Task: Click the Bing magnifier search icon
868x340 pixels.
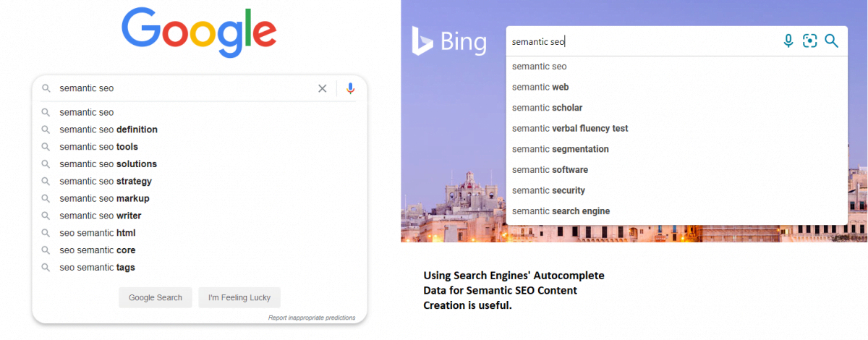Action: point(832,41)
